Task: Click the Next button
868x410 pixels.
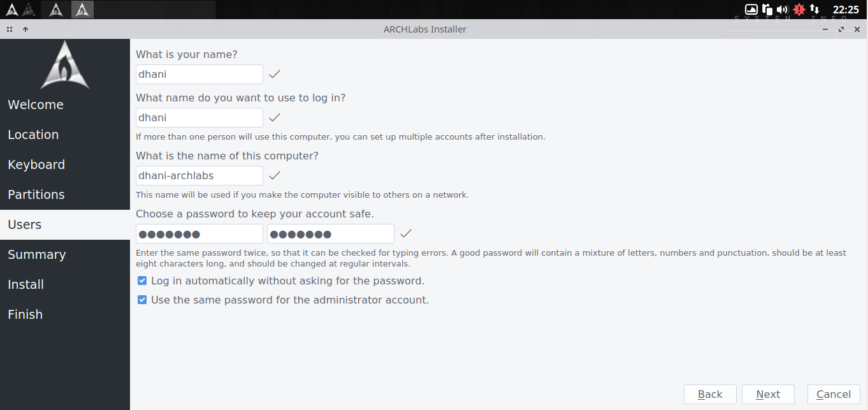Action: coord(768,394)
